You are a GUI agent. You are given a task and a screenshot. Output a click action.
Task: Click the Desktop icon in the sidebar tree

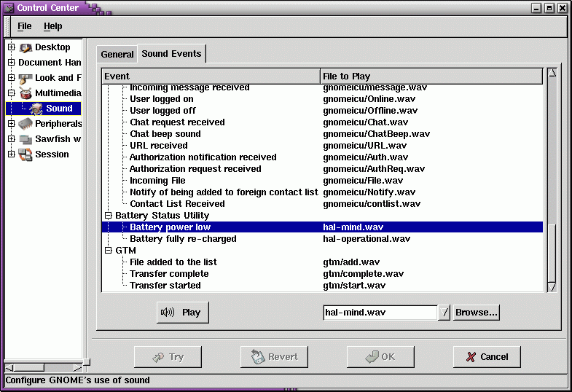(x=26, y=48)
